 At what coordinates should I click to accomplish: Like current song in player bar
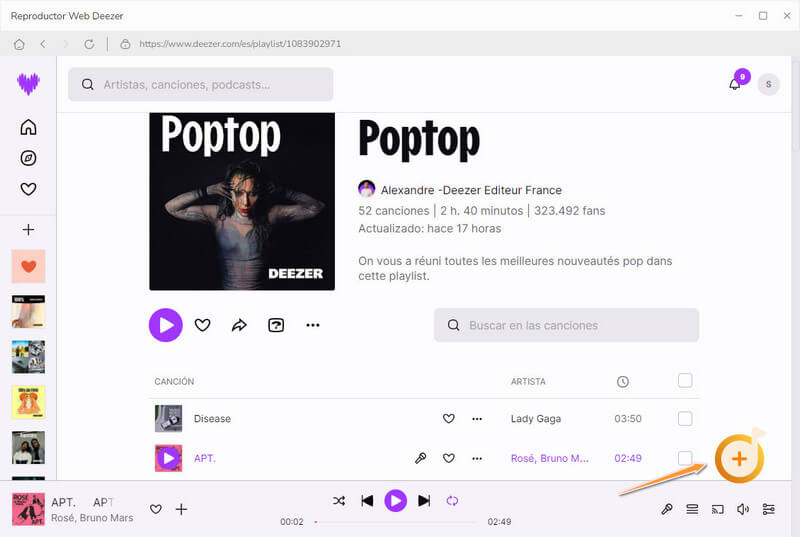(x=156, y=509)
